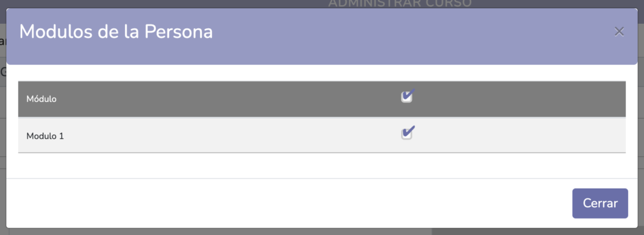644x235 pixels.
Task: Uncheck the Modulo 1 checkbox
Action: (x=407, y=134)
